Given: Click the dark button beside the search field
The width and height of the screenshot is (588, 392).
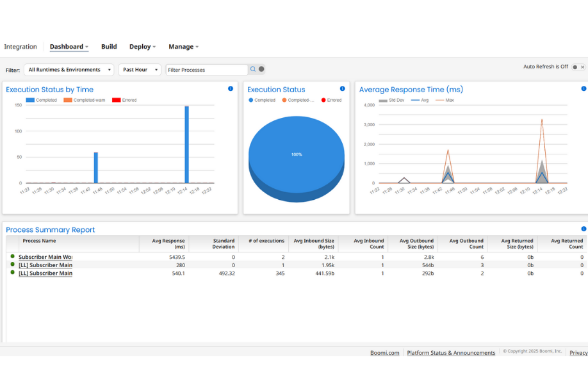Looking at the screenshot, I should (263, 69).
